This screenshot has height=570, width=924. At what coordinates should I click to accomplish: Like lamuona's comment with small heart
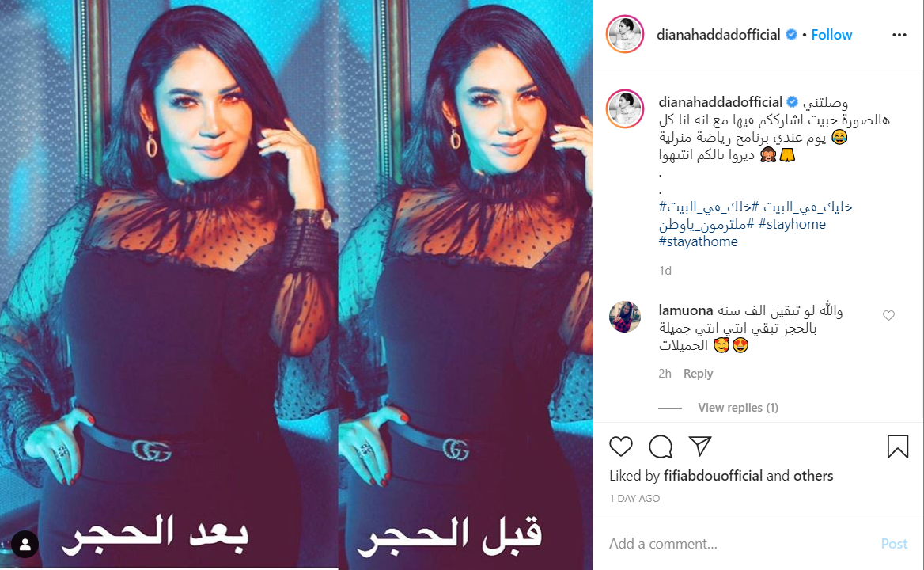888,315
